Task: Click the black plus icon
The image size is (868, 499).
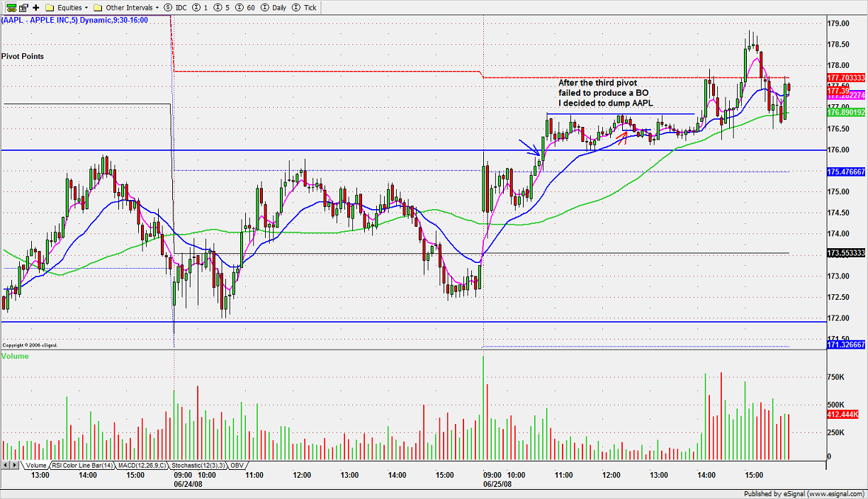Action: 35,7
